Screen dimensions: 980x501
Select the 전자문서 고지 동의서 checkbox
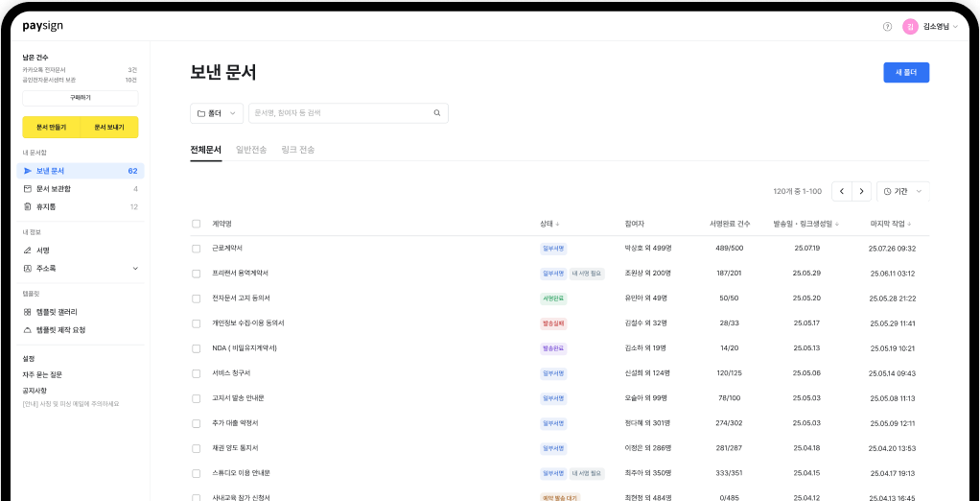[197, 298]
